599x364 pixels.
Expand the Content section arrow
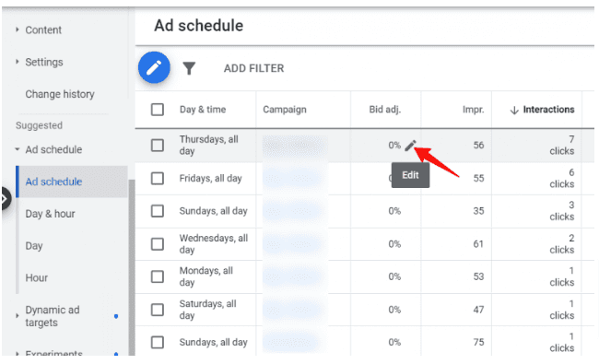pos(17,29)
